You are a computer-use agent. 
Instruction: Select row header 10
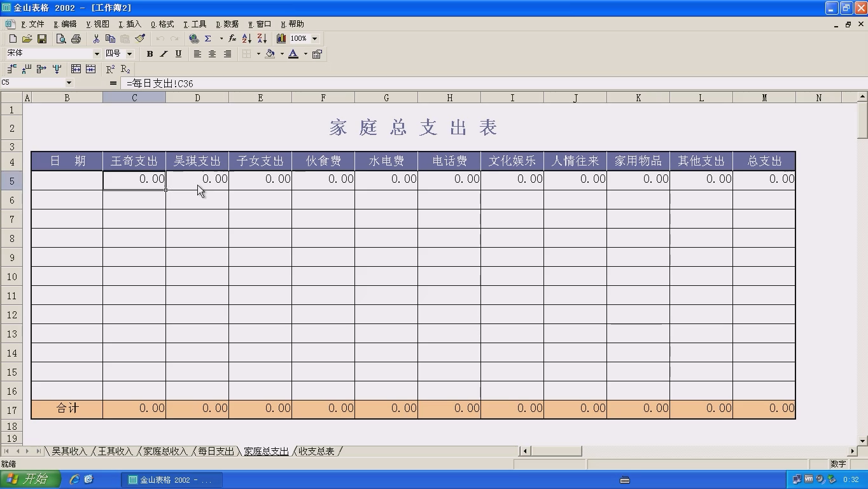(x=11, y=277)
